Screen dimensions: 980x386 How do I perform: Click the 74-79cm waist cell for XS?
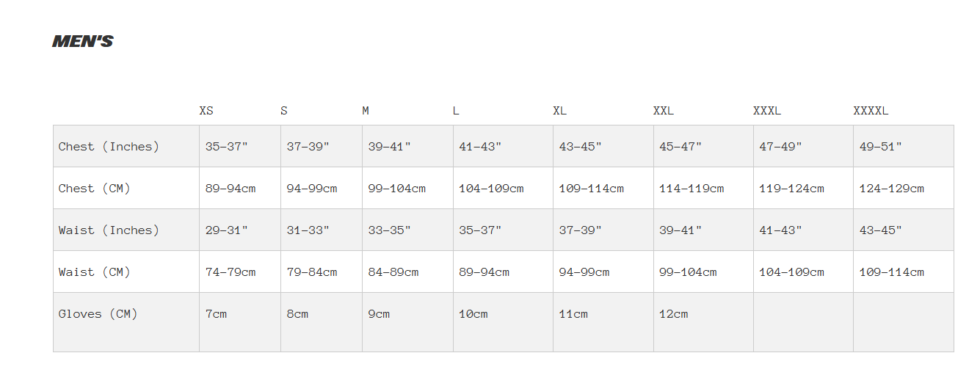coord(231,272)
